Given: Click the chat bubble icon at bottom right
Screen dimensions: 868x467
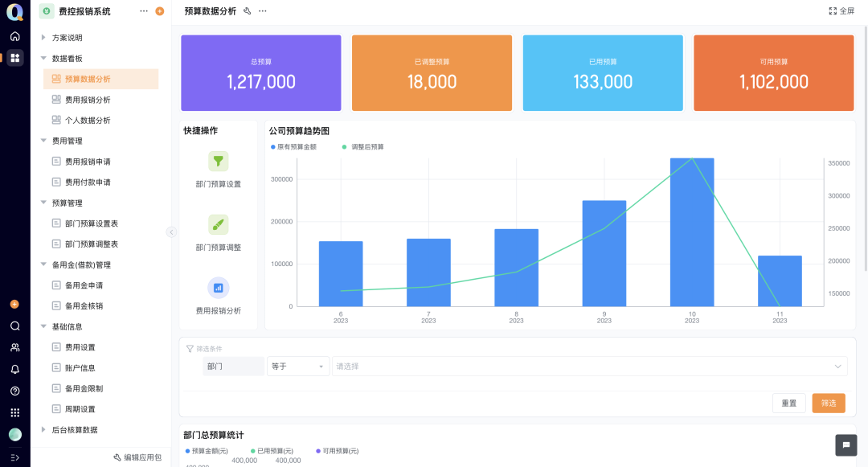Looking at the screenshot, I should [845, 445].
